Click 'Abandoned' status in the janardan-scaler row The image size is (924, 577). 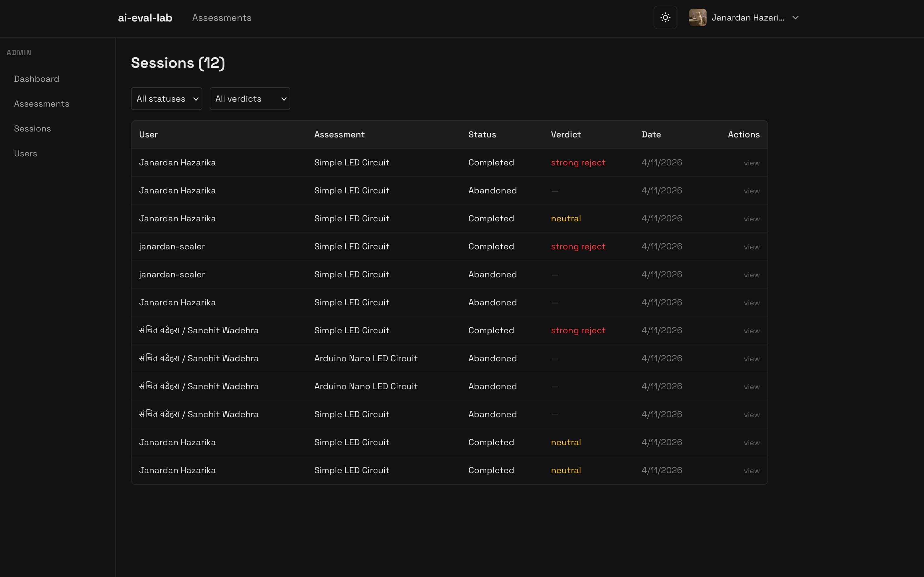(492, 275)
